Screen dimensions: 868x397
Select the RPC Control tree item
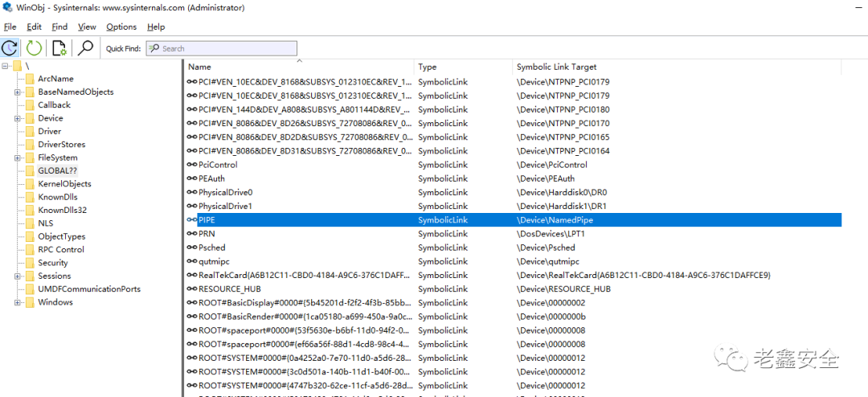pos(61,250)
